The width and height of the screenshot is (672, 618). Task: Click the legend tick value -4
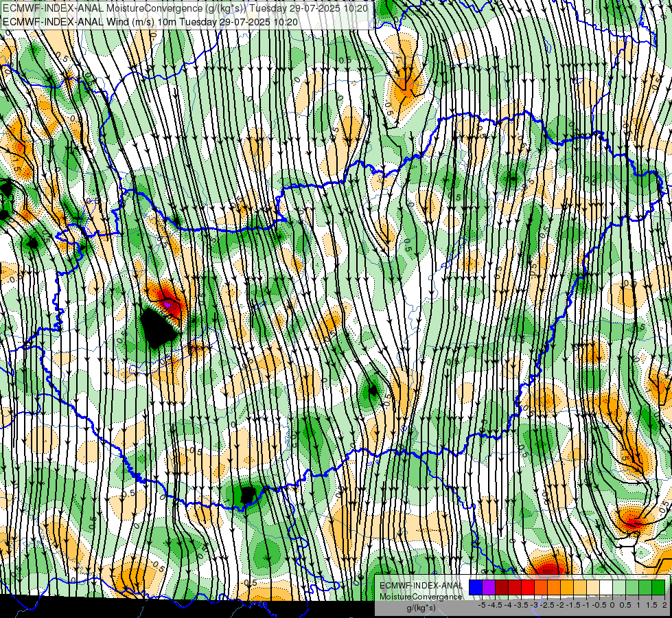(x=508, y=605)
